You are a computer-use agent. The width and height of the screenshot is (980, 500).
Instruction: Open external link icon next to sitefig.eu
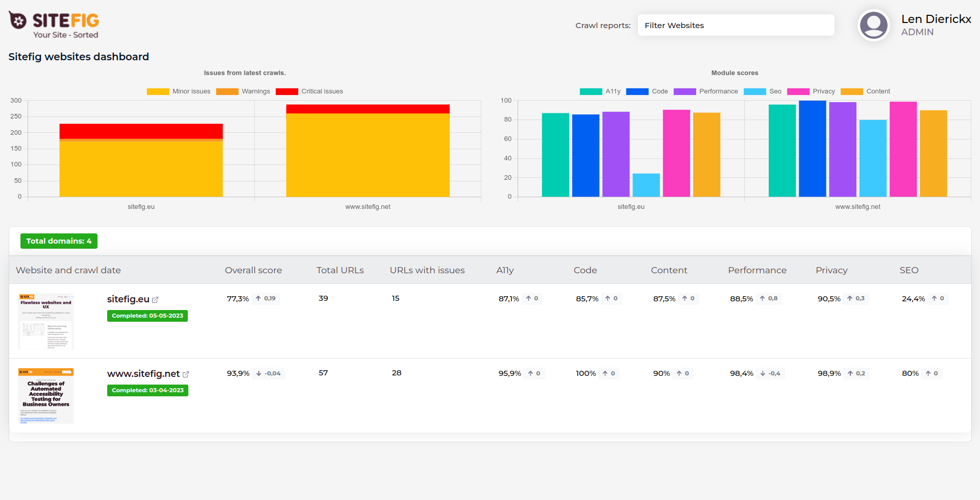pyautogui.click(x=155, y=300)
